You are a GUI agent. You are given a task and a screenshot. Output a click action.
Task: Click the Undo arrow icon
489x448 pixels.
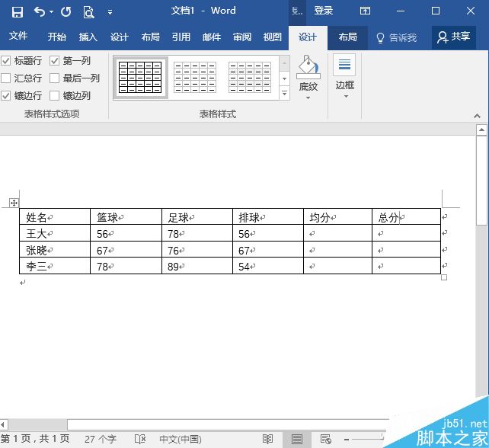tap(40, 11)
